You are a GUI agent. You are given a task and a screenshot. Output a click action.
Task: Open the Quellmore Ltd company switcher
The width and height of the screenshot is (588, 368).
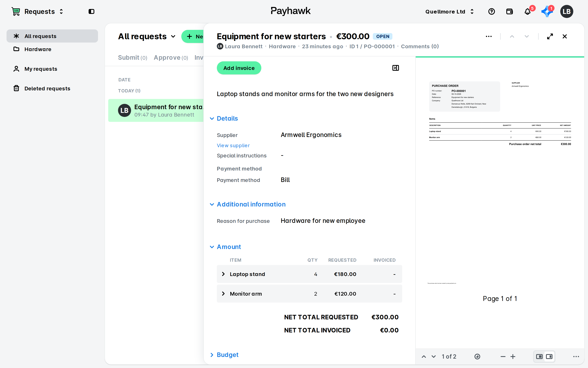pos(450,11)
